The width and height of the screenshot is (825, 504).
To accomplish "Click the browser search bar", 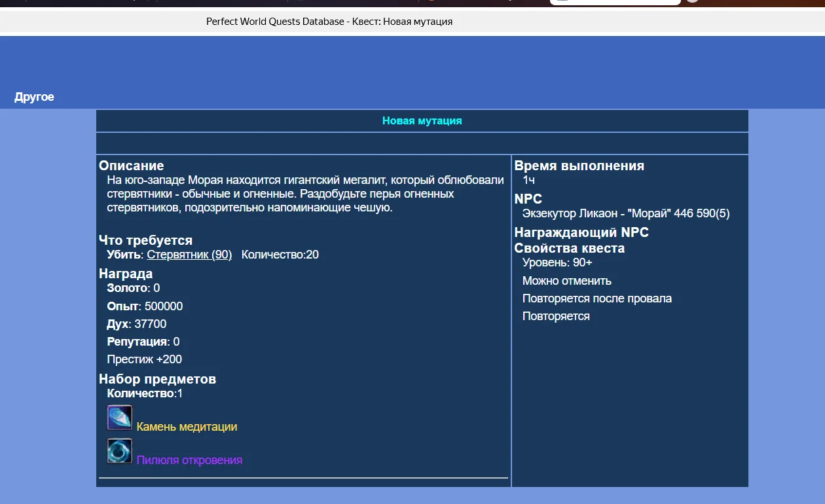I will click(615, 2).
